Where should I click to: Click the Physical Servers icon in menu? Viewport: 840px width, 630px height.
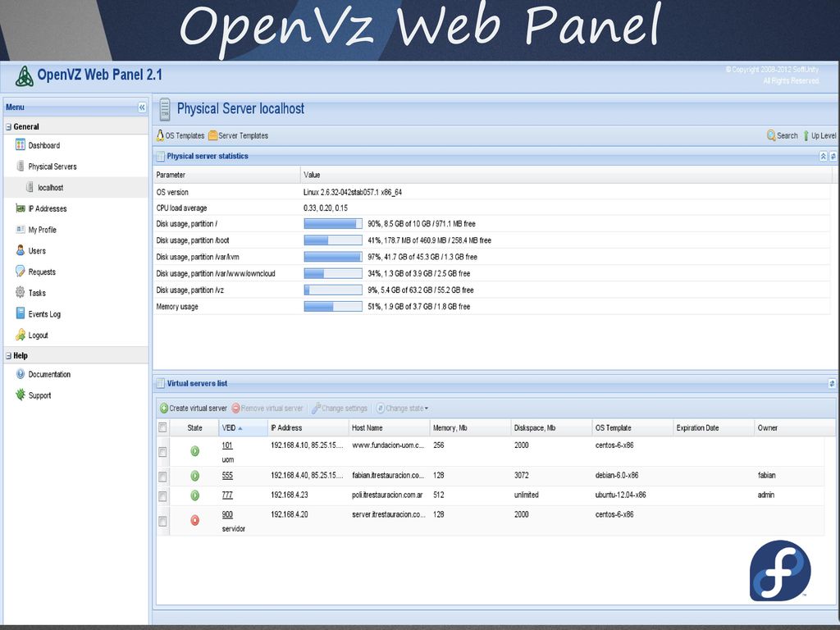[21, 166]
